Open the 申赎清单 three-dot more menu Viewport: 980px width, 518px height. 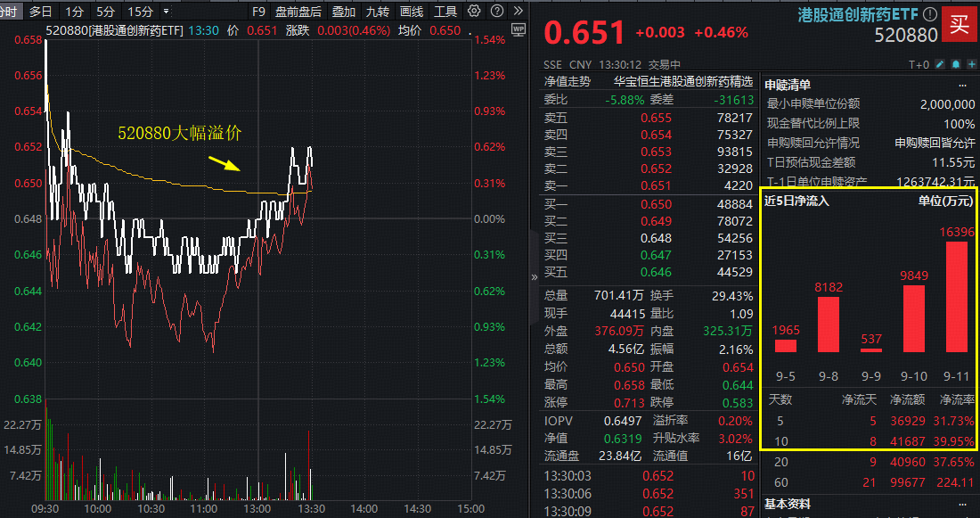tap(961, 86)
